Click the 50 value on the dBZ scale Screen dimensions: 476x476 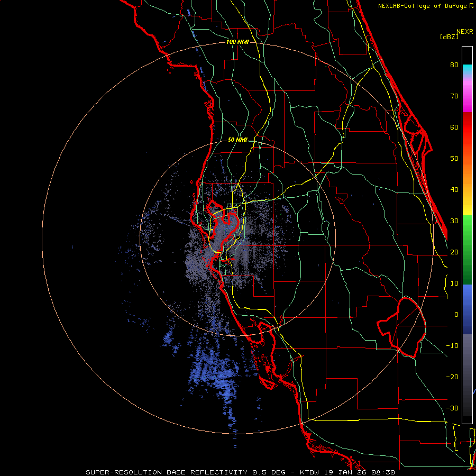tap(454, 159)
